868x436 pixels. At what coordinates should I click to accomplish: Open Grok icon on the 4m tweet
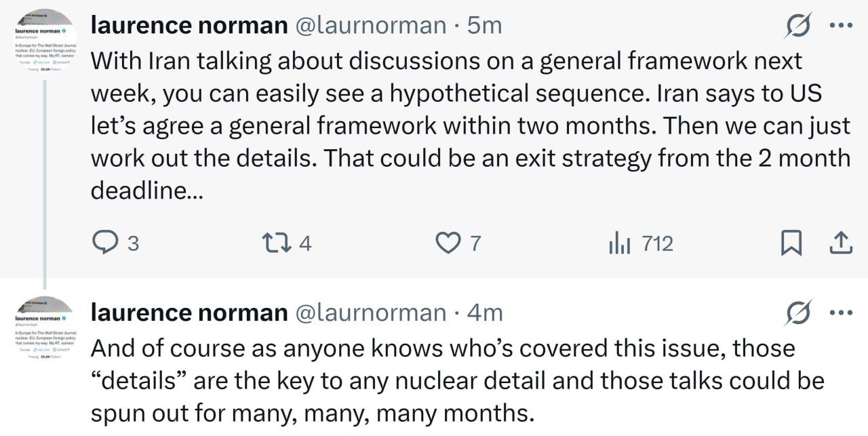pos(798,313)
